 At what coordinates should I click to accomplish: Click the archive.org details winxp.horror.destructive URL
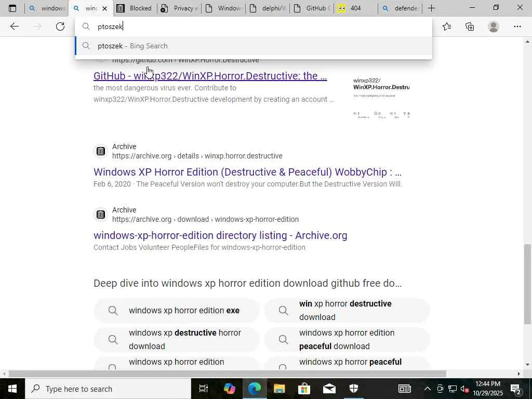tap(197, 156)
